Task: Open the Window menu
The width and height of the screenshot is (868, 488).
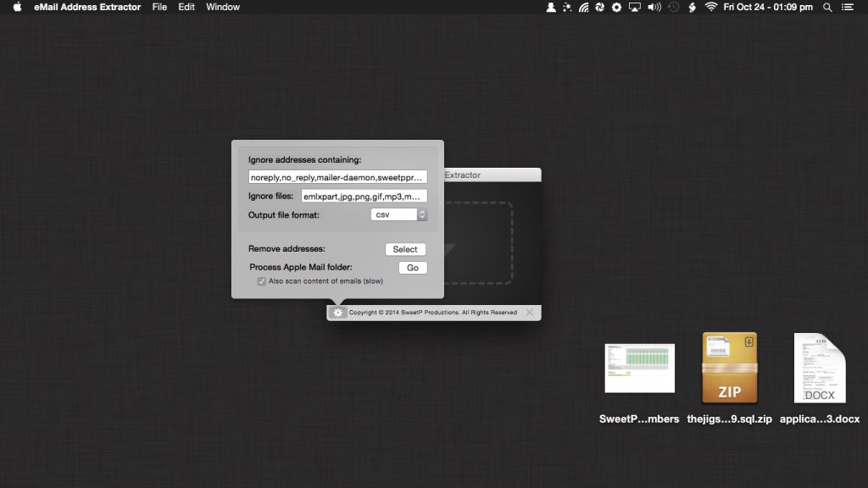Action: point(222,7)
